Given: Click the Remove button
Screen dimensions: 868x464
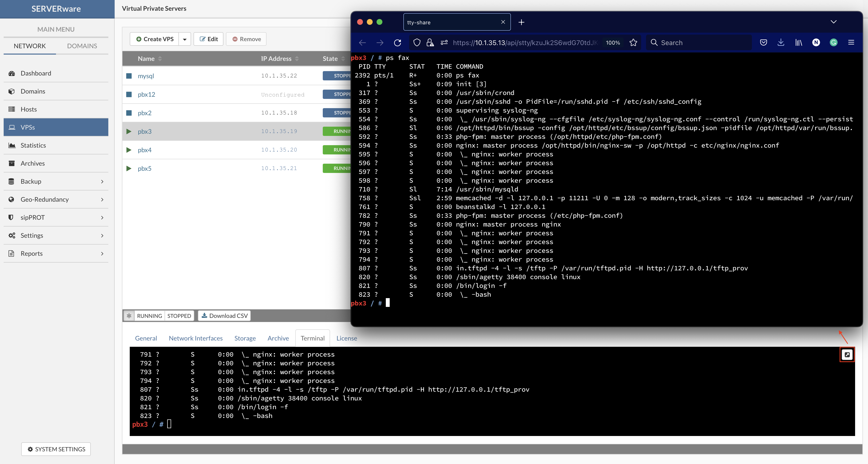Looking at the screenshot, I should pyautogui.click(x=246, y=39).
